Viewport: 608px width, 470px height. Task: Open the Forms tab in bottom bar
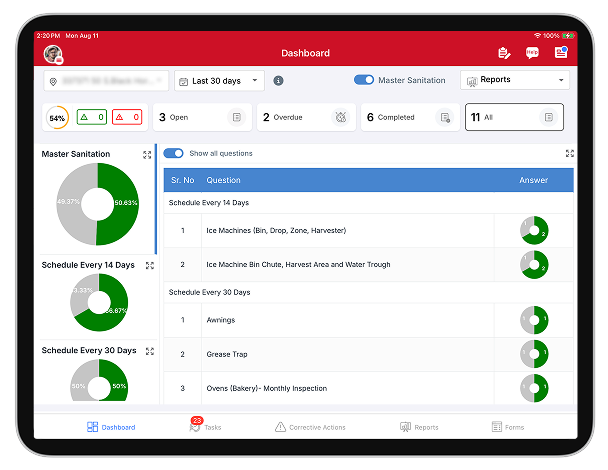507,427
